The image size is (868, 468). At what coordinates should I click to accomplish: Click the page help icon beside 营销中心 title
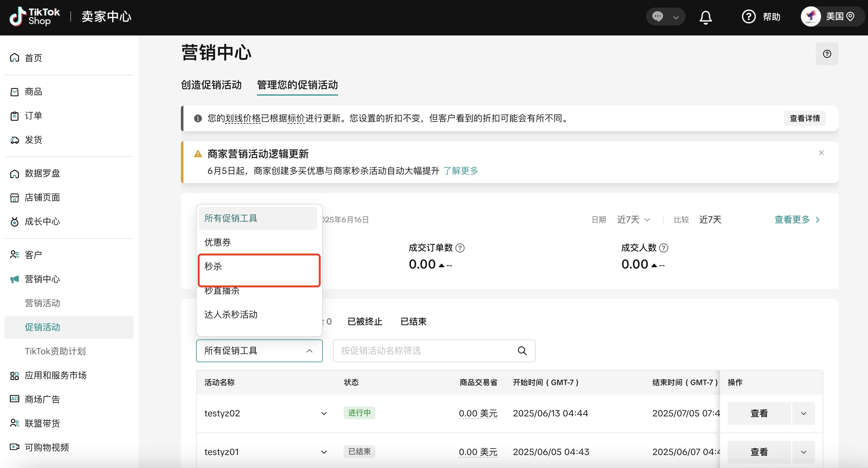(x=827, y=54)
